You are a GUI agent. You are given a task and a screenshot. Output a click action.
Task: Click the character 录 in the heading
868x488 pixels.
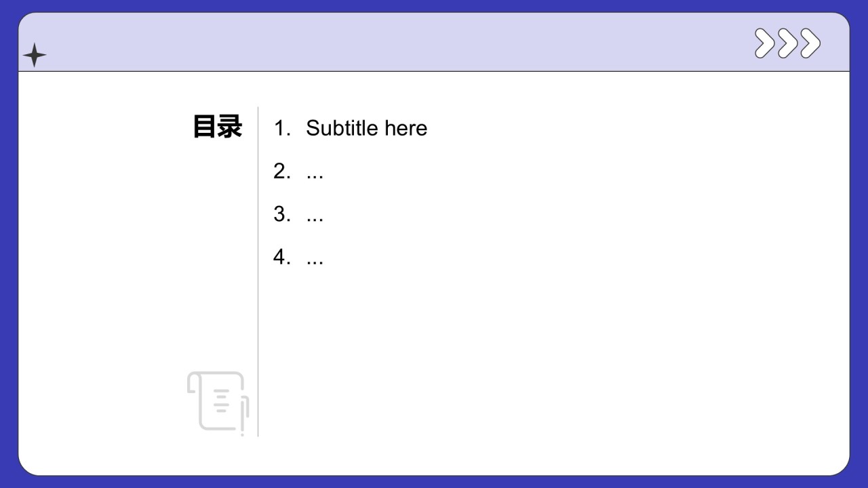tap(230, 127)
